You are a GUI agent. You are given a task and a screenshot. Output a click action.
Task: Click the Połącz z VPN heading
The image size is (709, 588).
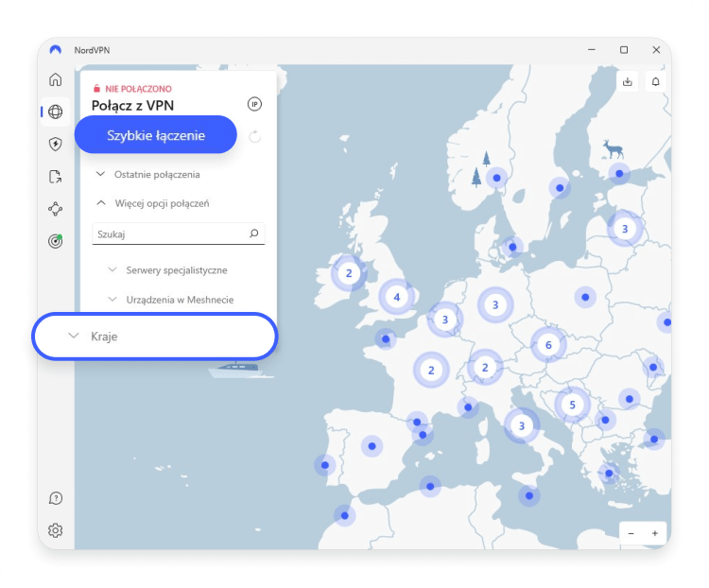click(x=132, y=105)
